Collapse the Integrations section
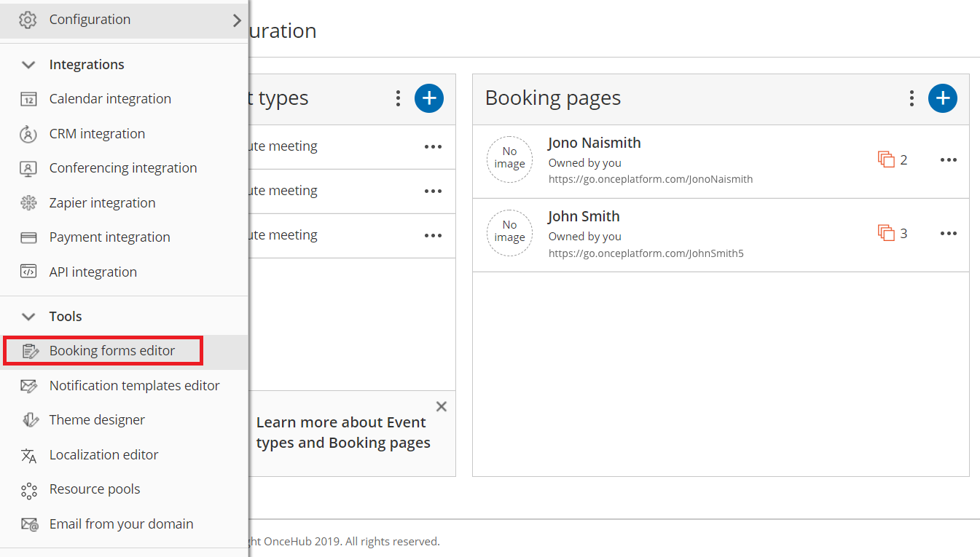Viewport: 980px width, 557px height. coord(28,65)
